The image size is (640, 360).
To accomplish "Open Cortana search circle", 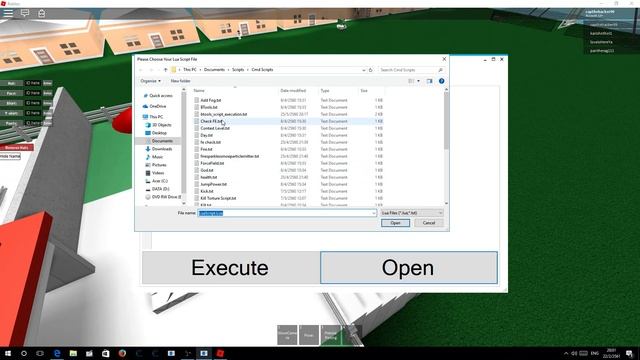I will click(x=24, y=353).
